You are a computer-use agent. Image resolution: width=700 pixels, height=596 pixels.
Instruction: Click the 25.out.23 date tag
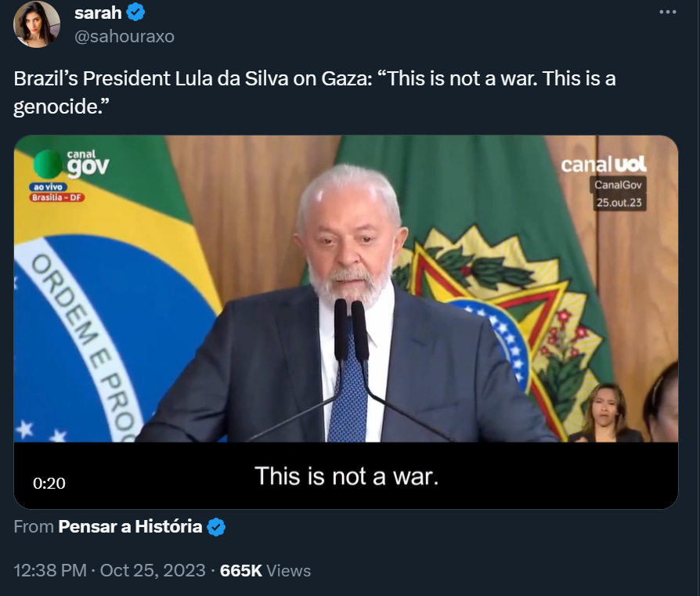[x=619, y=203]
